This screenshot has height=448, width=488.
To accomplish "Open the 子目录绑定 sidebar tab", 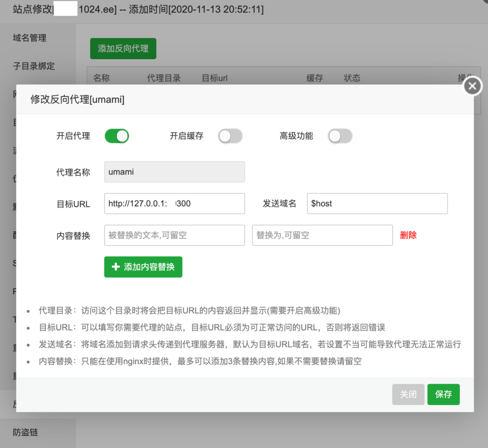I will coord(34,66).
